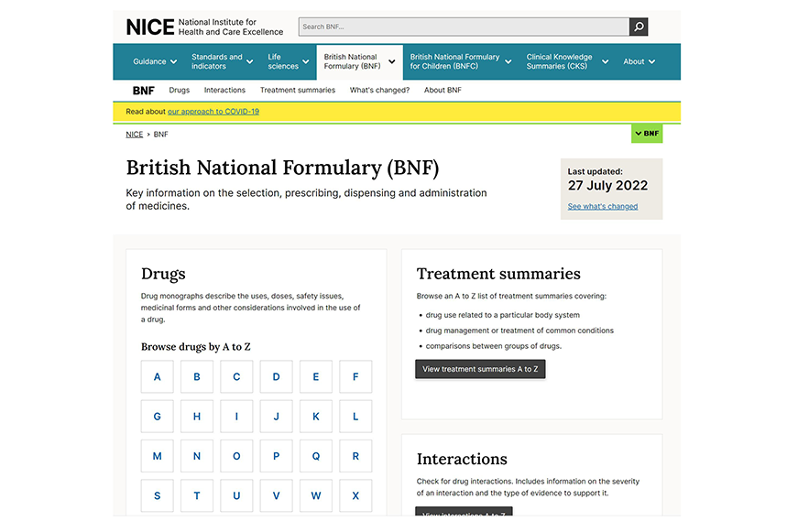This screenshot has height=532, width=798.
Task: Browse drugs starting with R
Action: [355, 456]
